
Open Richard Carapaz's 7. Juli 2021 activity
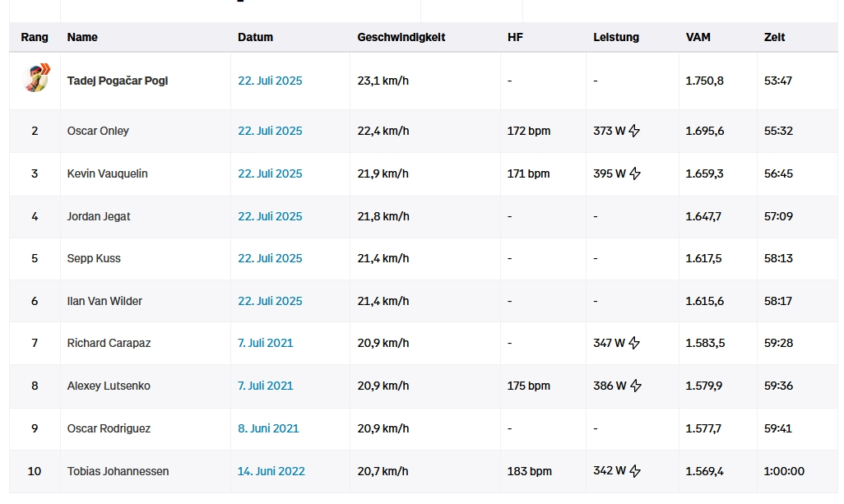[265, 343]
